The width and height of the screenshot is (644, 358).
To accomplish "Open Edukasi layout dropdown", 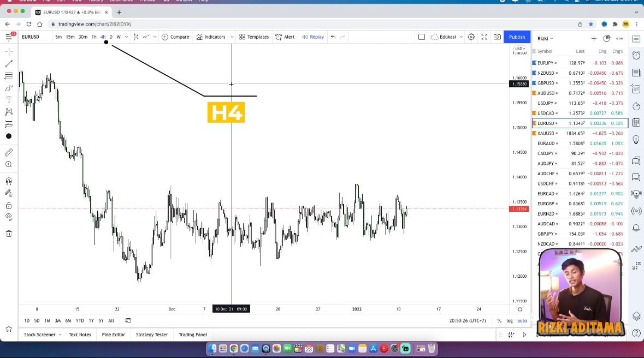I will click(x=446, y=37).
